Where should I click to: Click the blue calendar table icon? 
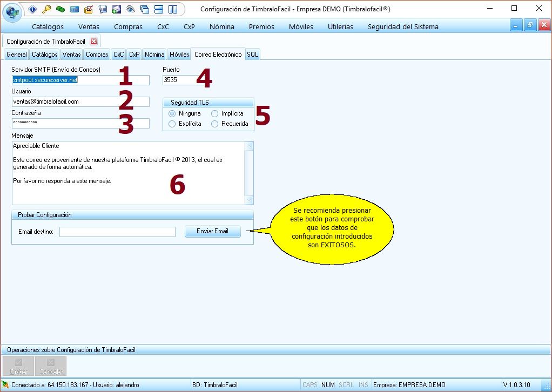point(75,9)
